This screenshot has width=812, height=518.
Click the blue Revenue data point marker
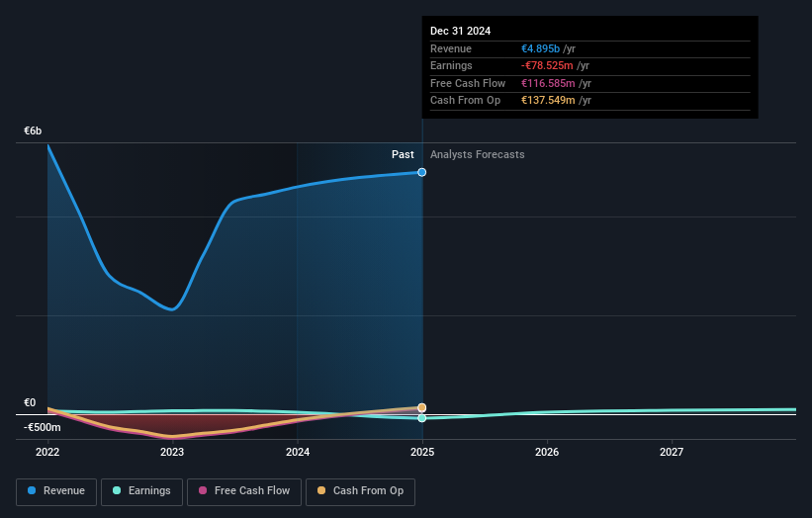click(x=422, y=172)
